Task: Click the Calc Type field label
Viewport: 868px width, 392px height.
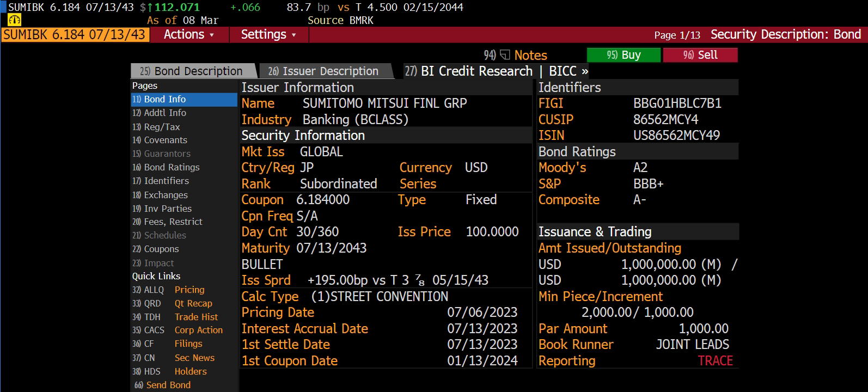Action: point(270,297)
